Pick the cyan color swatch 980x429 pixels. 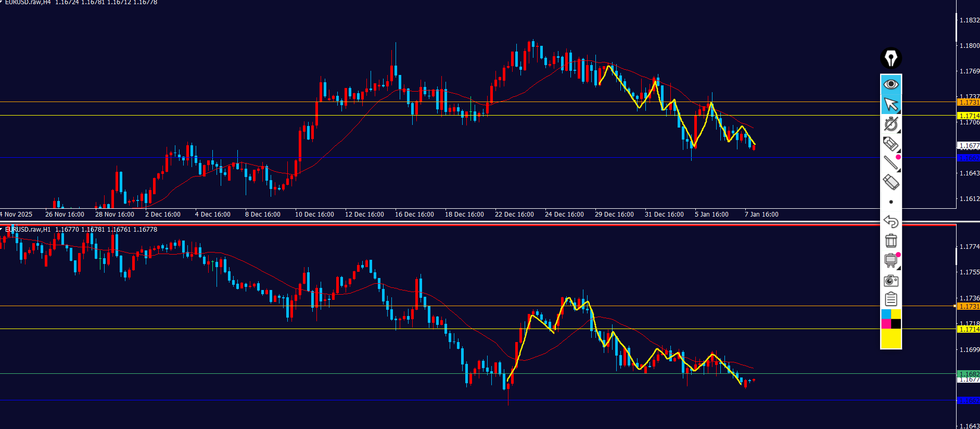point(886,314)
